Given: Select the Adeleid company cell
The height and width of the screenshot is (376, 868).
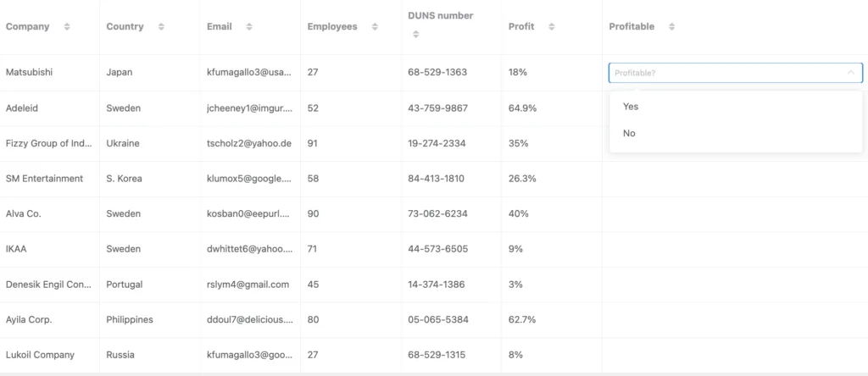Looking at the screenshot, I should click(50, 108).
